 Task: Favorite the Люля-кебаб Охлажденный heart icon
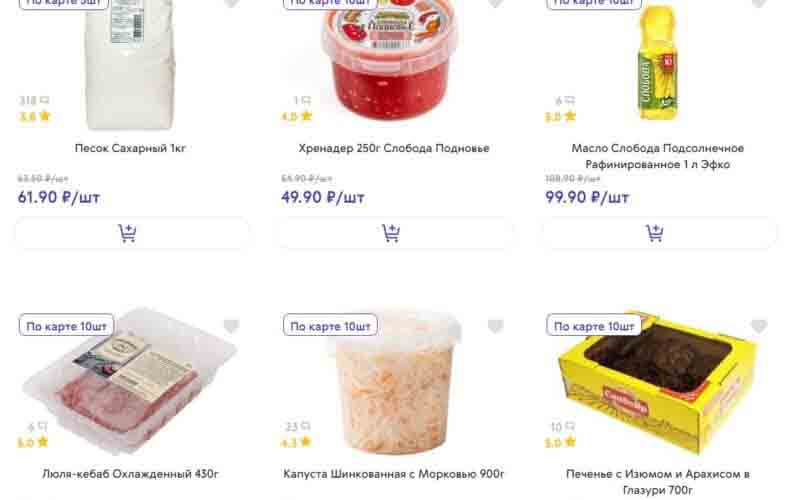click(x=231, y=326)
